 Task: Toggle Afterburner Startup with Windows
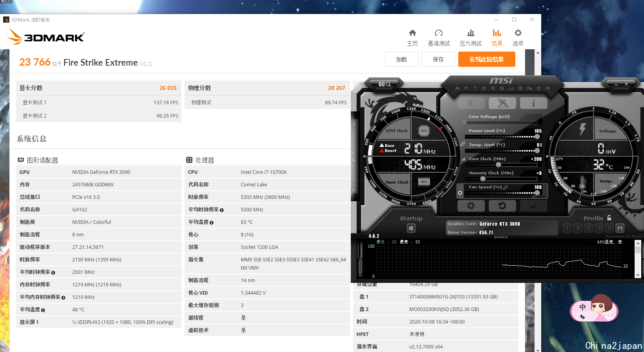click(411, 228)
